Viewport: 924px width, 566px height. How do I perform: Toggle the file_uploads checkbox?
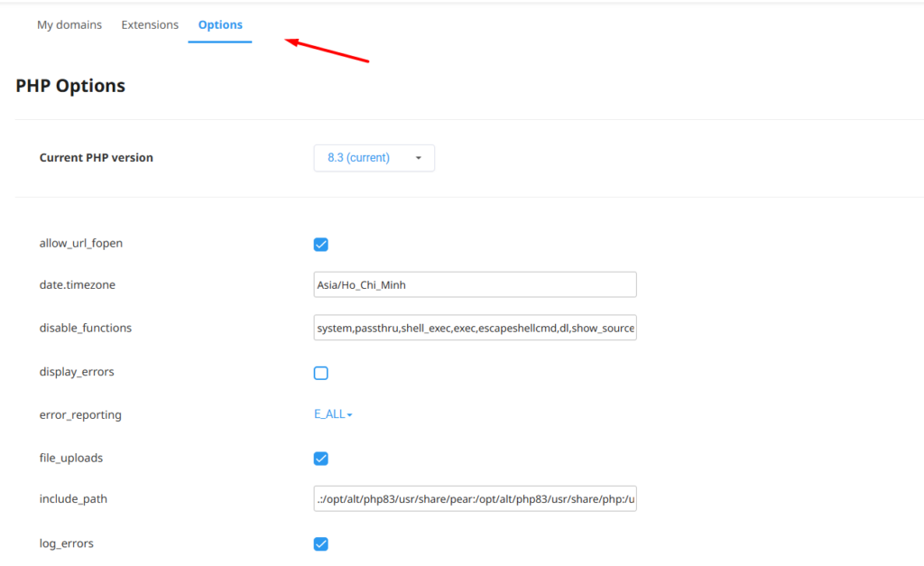pos(321,459)
